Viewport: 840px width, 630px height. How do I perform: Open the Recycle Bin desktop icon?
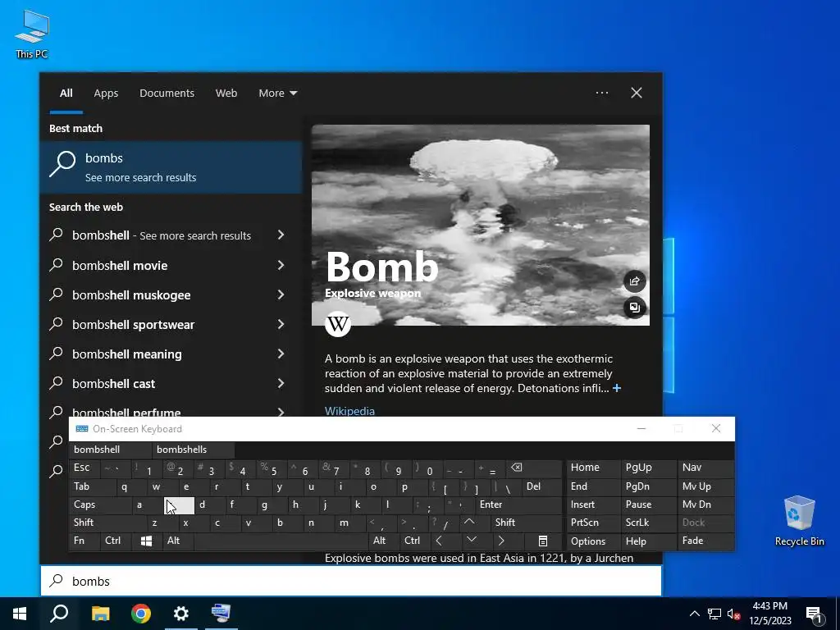799,520
